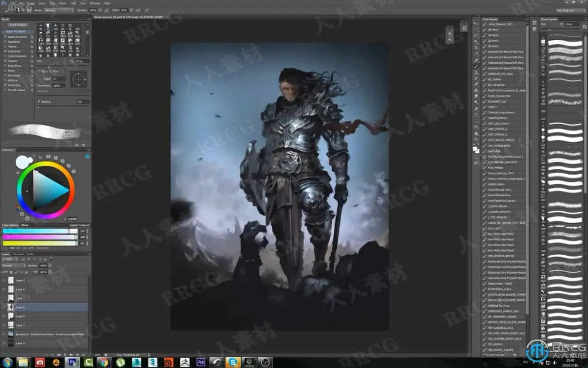Hide the Exposure 1 adjustment layer
Viewport: 588px width, 368px height.
4,334
